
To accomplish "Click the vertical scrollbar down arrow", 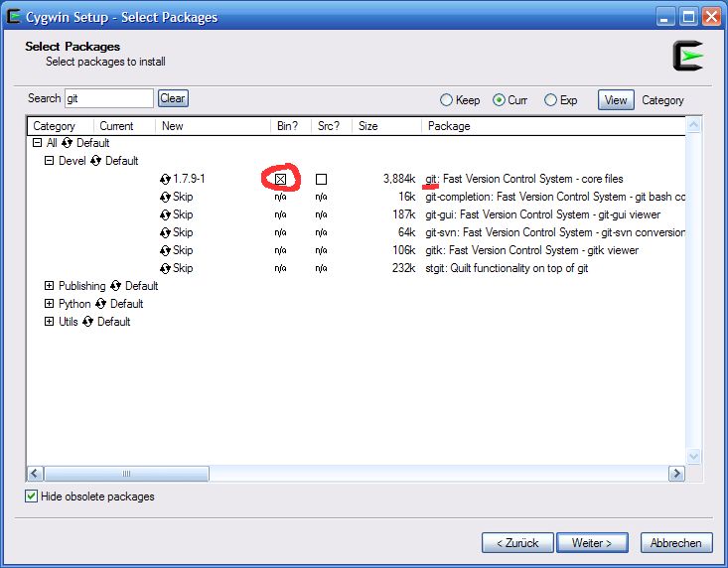I will (693, 457).
